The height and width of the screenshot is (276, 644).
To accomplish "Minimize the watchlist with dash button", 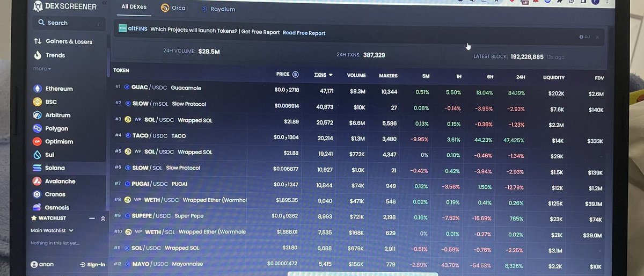I will click(91, 218).
